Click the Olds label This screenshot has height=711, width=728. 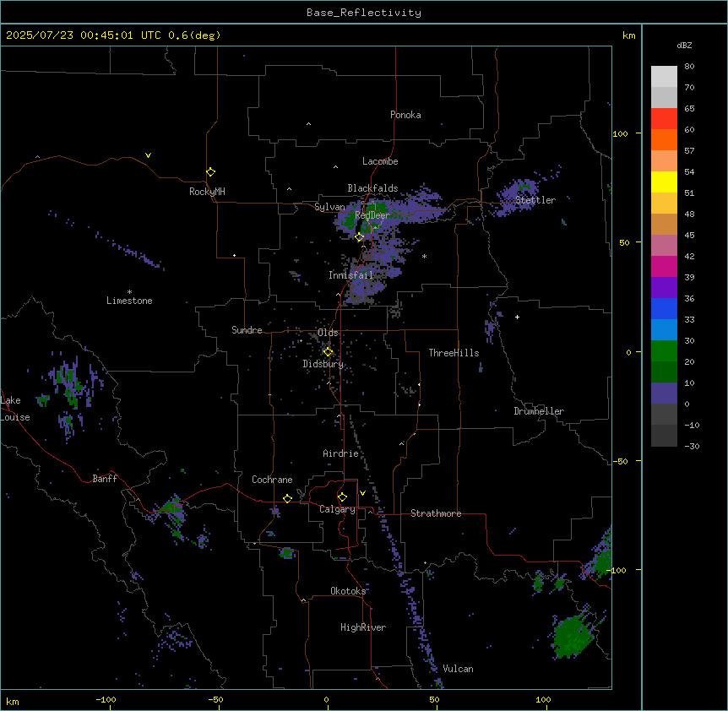point(328,333)
